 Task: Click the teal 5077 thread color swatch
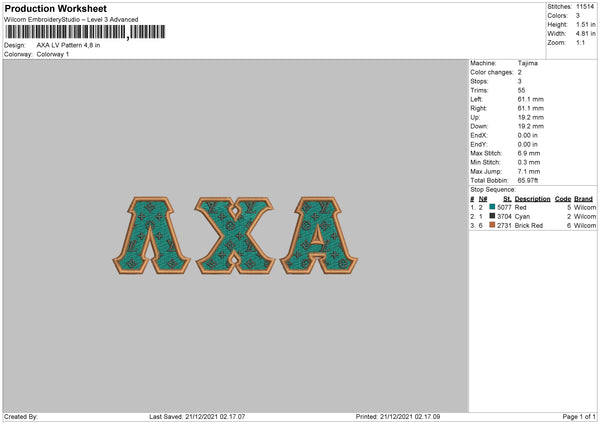492,207
